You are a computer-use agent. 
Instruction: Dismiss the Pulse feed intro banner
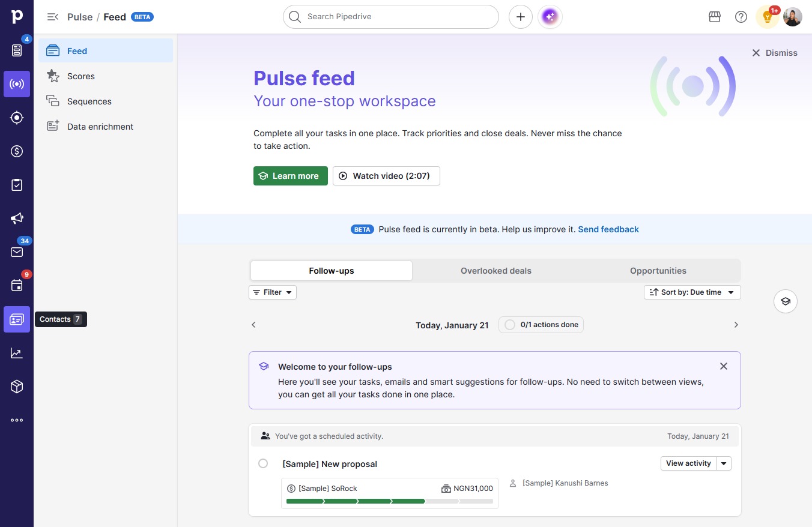pos(775,53)
